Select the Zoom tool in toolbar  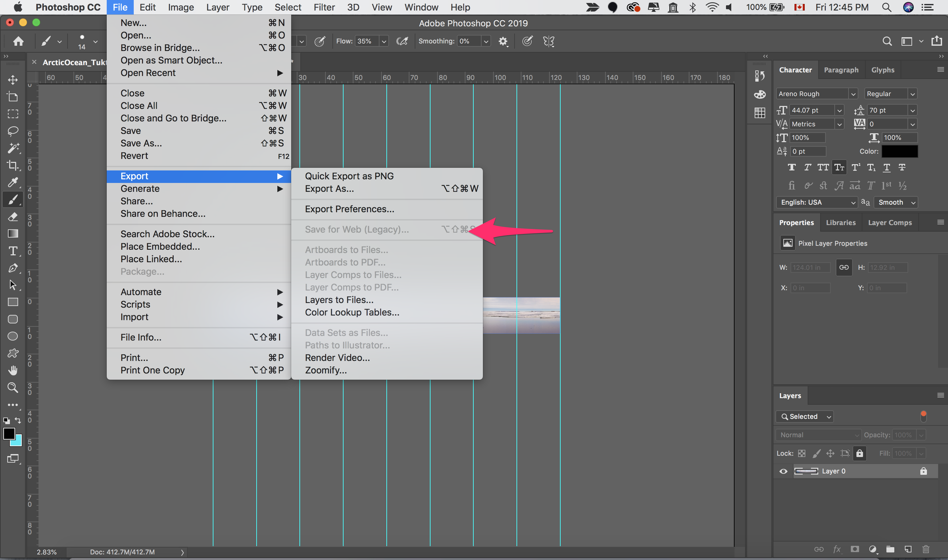coord(11,387)
